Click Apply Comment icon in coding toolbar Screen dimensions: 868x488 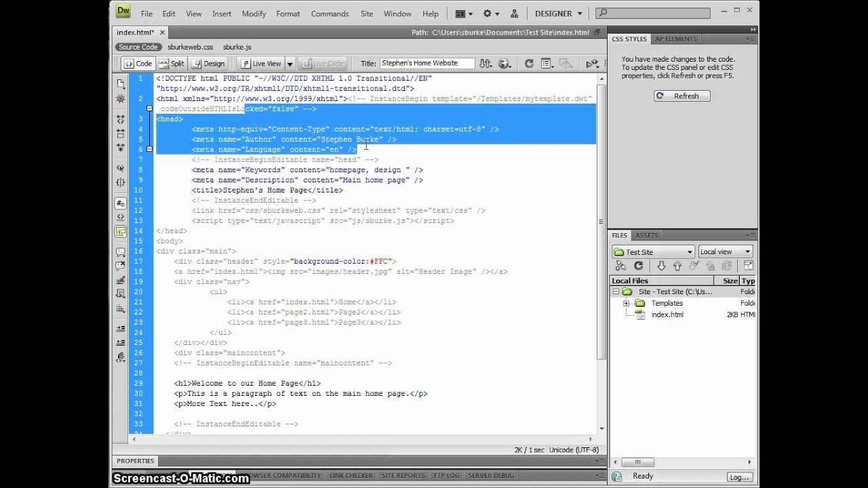121,251
